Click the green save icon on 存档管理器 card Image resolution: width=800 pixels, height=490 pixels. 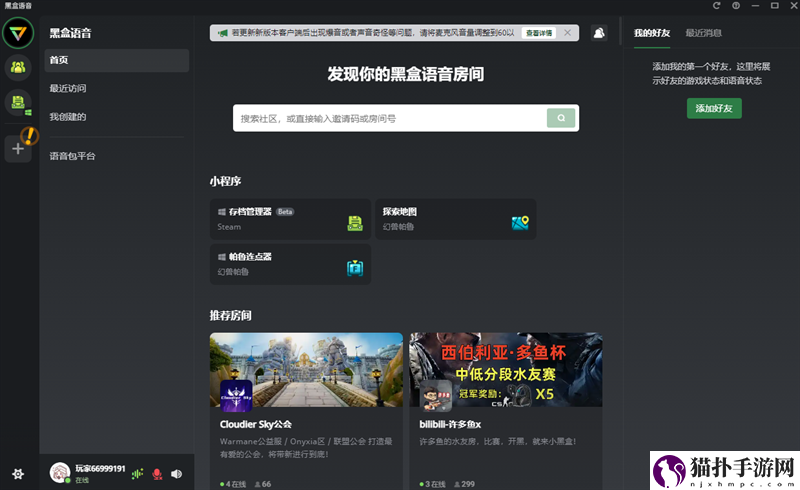click(355, 223)
